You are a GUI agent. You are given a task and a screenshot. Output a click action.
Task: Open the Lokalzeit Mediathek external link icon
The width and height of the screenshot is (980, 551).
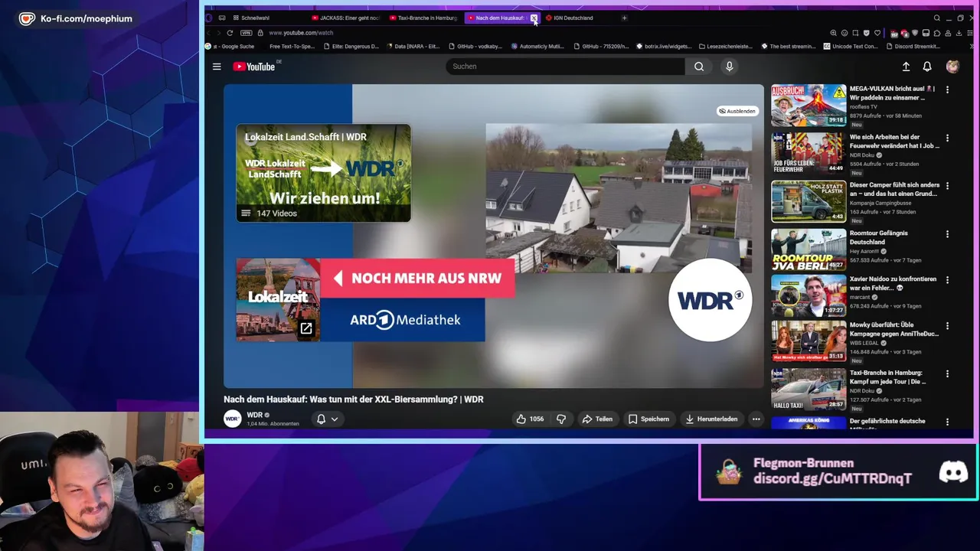coord(305,328)
